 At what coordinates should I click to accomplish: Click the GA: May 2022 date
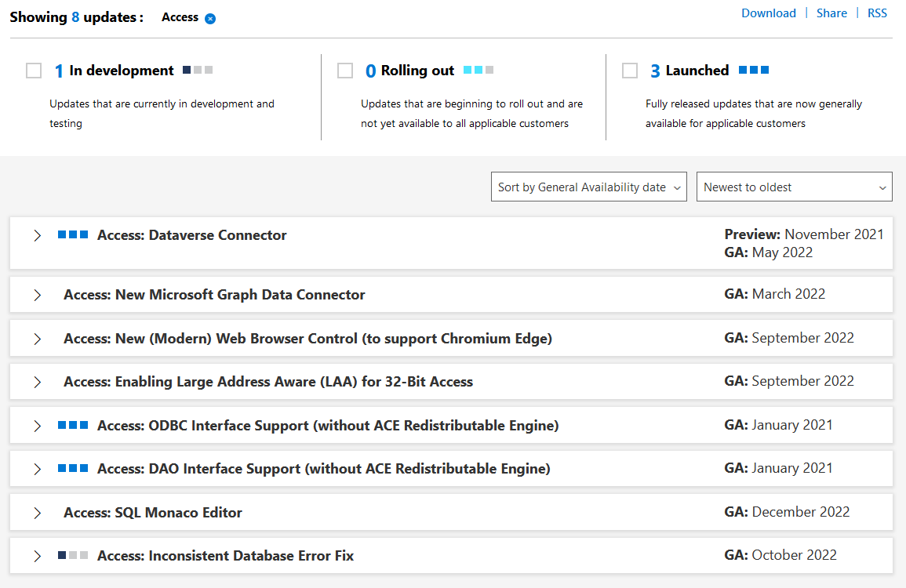pos(769,252)
